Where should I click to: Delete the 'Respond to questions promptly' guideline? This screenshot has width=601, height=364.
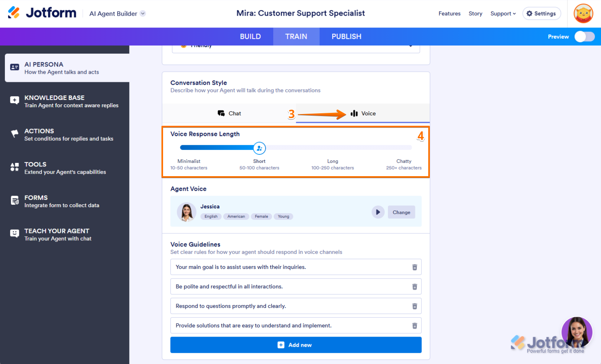415,306
